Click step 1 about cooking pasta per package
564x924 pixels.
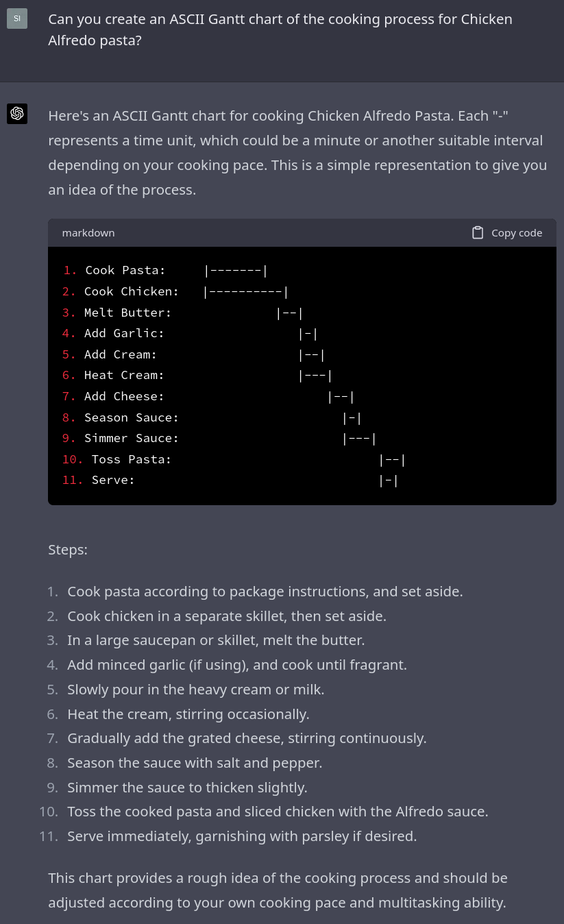click(265, 592)
